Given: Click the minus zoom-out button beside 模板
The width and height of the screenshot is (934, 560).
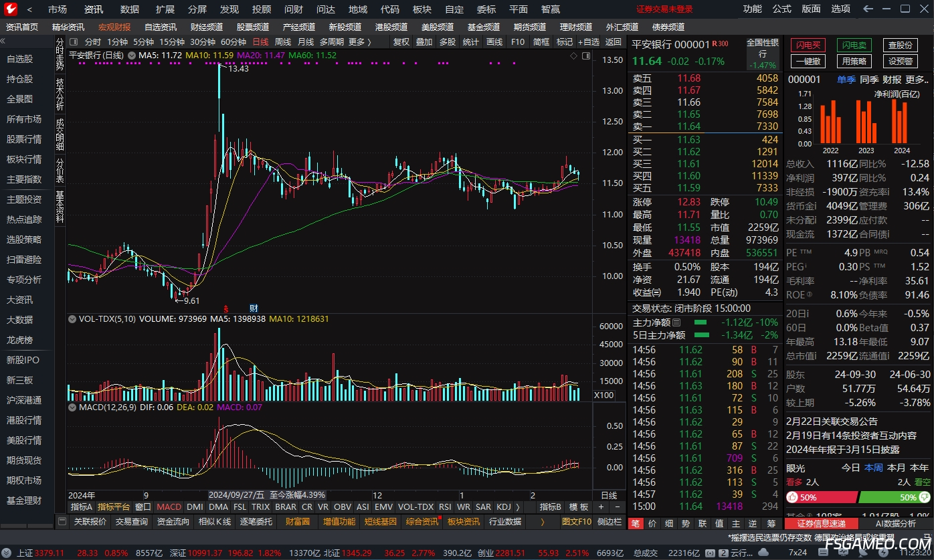Looking at the screenshot, I should [618, 507].
